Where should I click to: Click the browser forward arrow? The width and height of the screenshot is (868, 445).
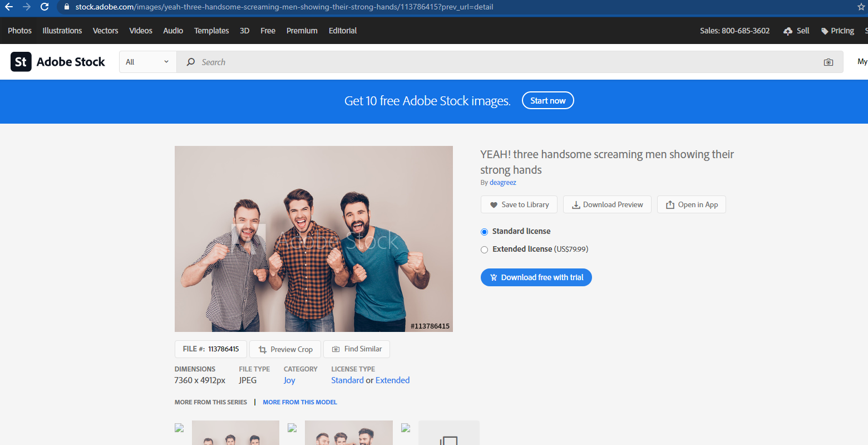(27, 7)
